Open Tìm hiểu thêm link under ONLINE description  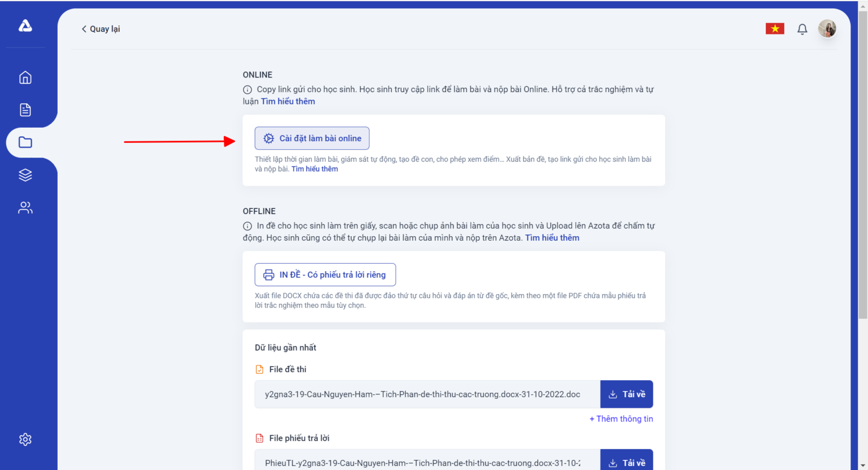click(288, 101)
